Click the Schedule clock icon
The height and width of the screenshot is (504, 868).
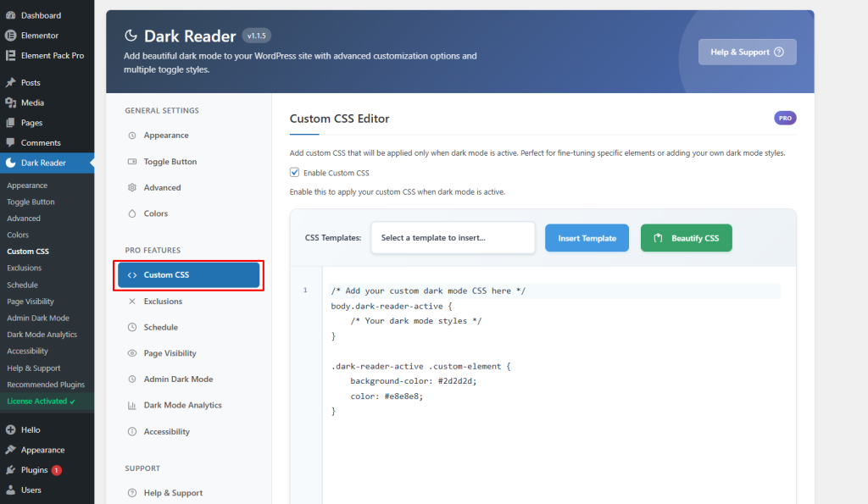point(131,328)
